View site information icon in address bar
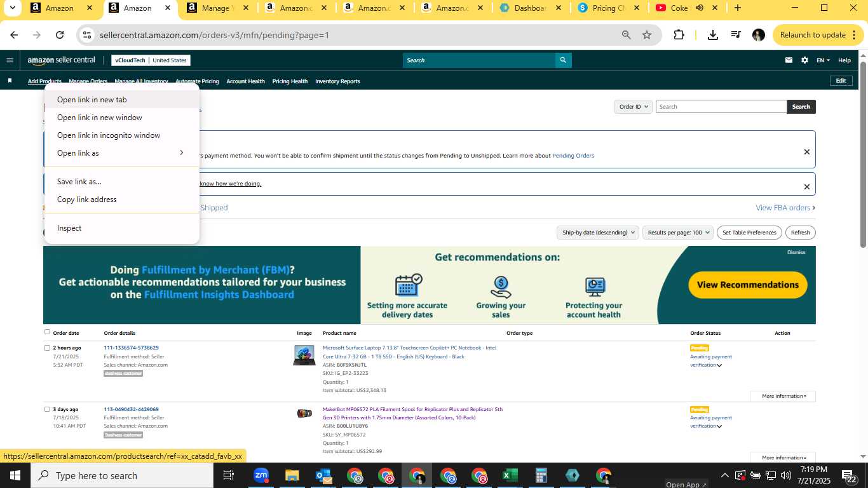This screenshot has height=488, width=868. pos(87,35)
